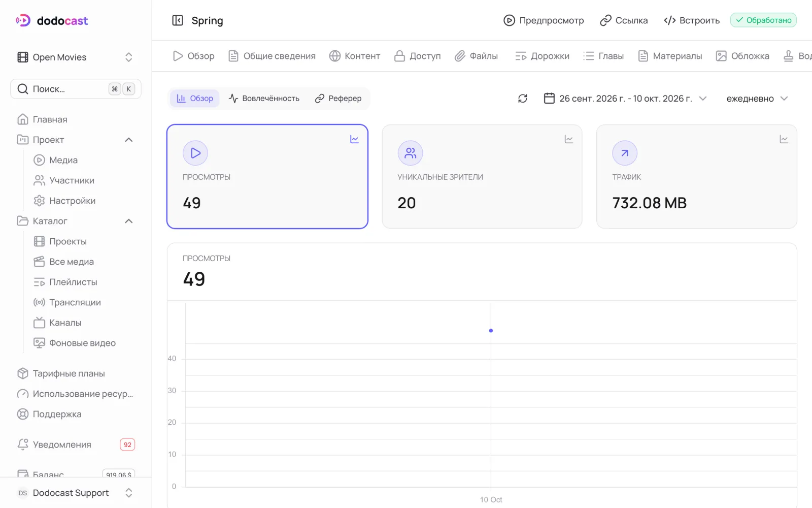Click the Обработано status badge
This screenshot has height=508, width=812.
[763, 20]
